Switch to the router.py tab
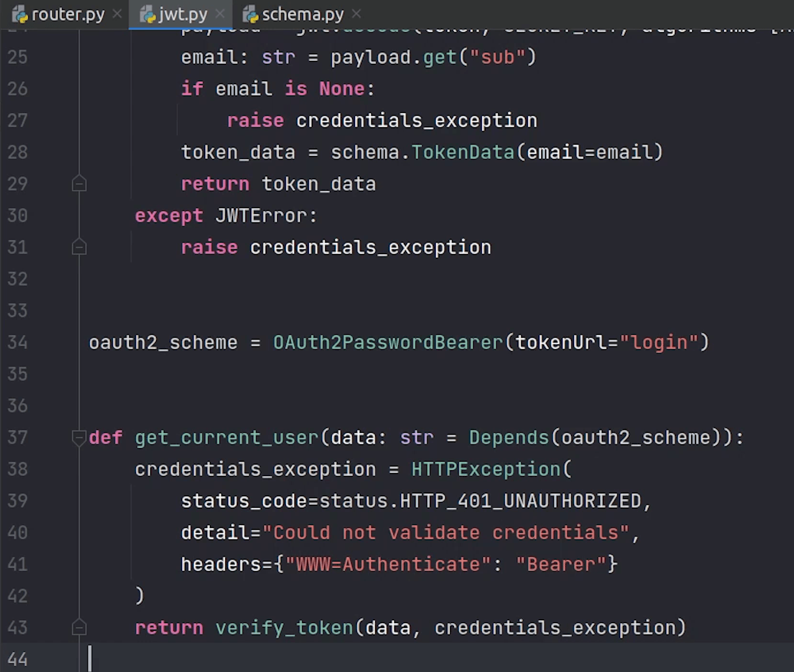794x672 pixels. (x=68, y=15)
